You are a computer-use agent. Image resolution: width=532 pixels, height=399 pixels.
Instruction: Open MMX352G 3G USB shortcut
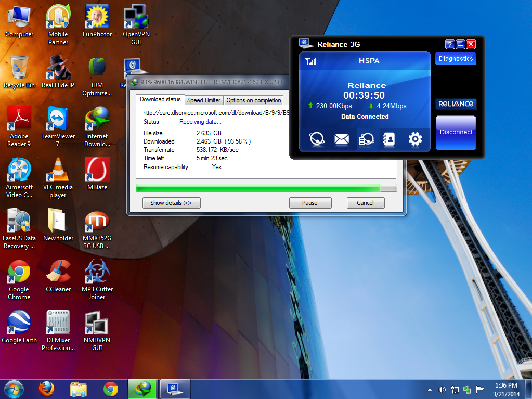click(97, 229)
